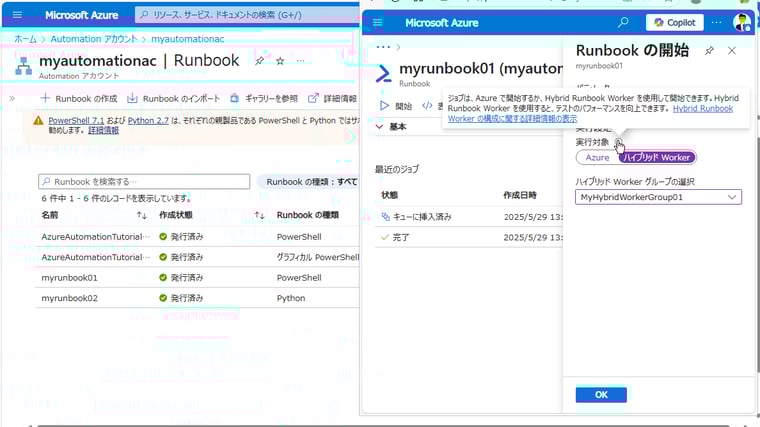Open more actions ellipsis beside myautomationac title
The height and width of the screenshot is (427, 760).
coord(301,61)
